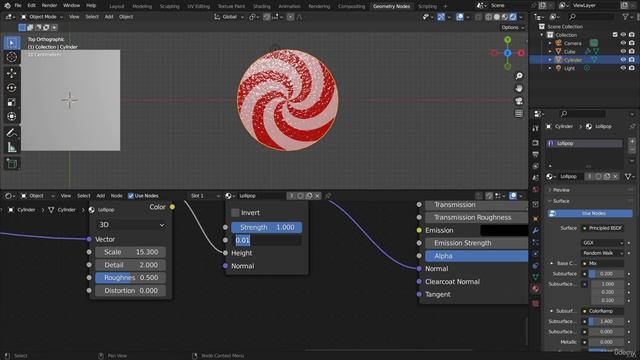This screenshot has width=640, height=360.
Task: Expand the Camera item in outliner
Action: coord(550,43)
